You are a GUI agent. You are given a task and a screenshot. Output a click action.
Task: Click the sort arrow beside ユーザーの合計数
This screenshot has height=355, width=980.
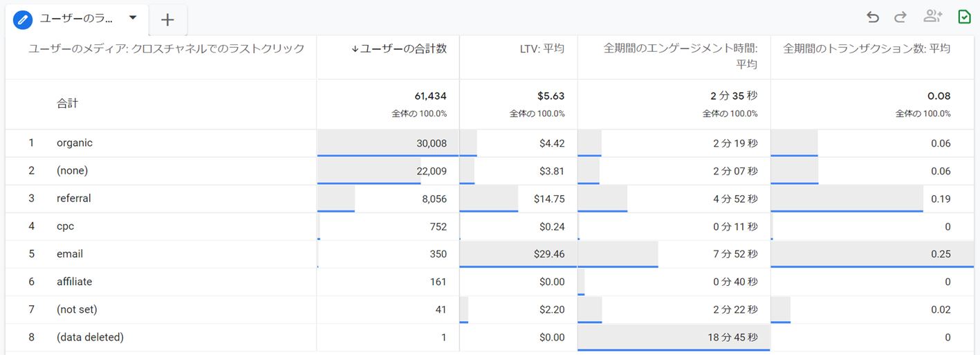[355, 48]
